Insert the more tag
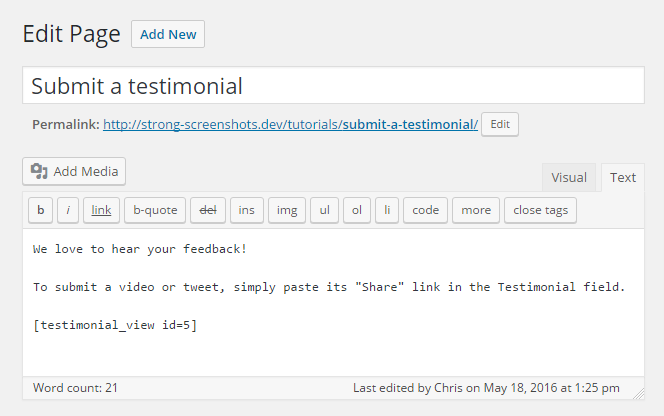Screen dimensions: 664x416 476,210
